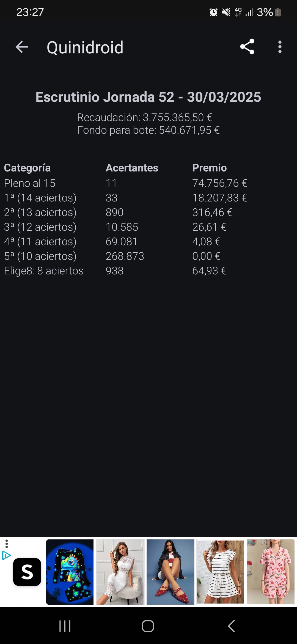This screenshot has height=644, width=297.
Task: Tap the red flat shoes ad thumbnail
Action: 170,572
